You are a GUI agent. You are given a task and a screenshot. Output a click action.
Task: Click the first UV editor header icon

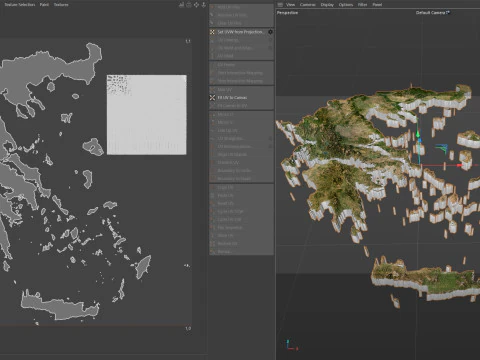point(181,5)
